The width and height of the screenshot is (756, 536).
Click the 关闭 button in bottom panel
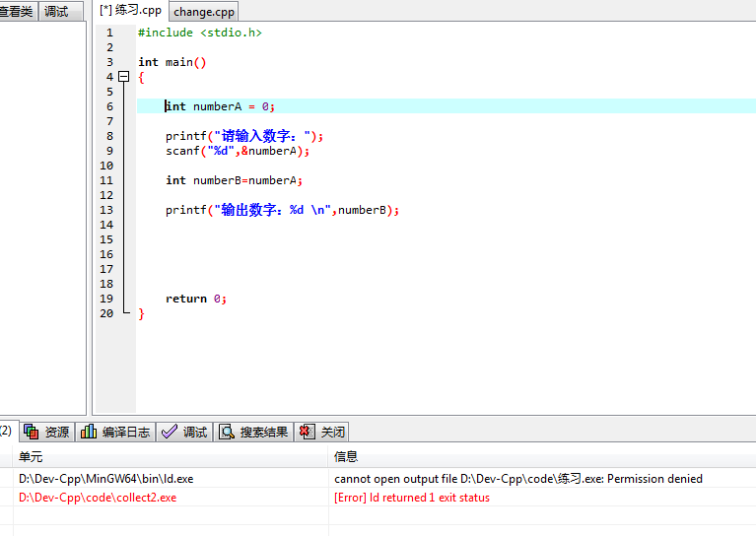click(321, 432)
